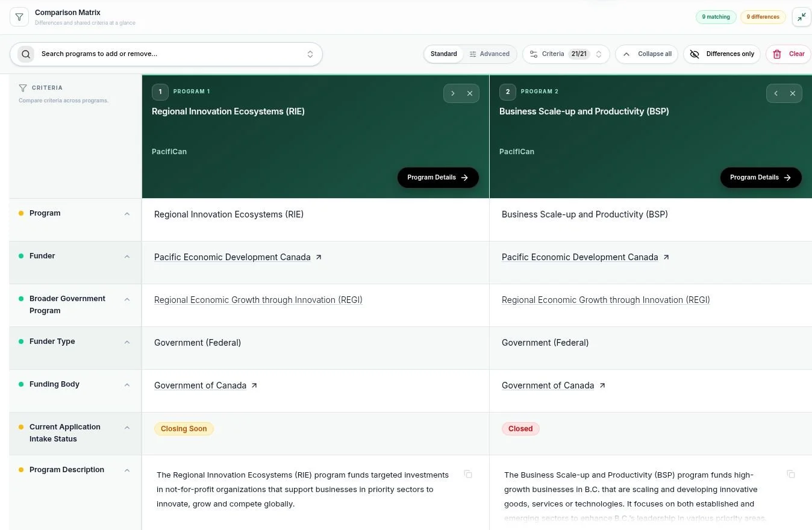Screen dimensions: 812x530
Task: Open Program Details for BSP
Action: [x=761, y=178]
